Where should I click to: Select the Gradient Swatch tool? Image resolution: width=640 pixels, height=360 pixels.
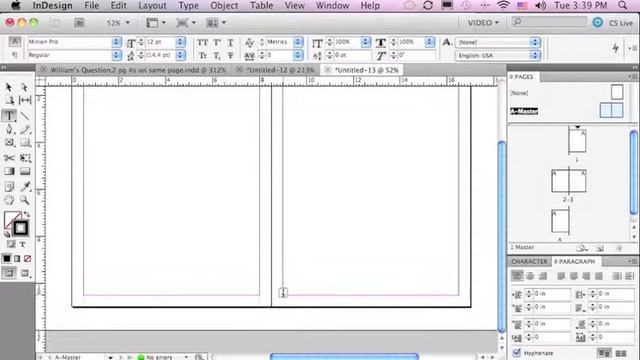9,171
